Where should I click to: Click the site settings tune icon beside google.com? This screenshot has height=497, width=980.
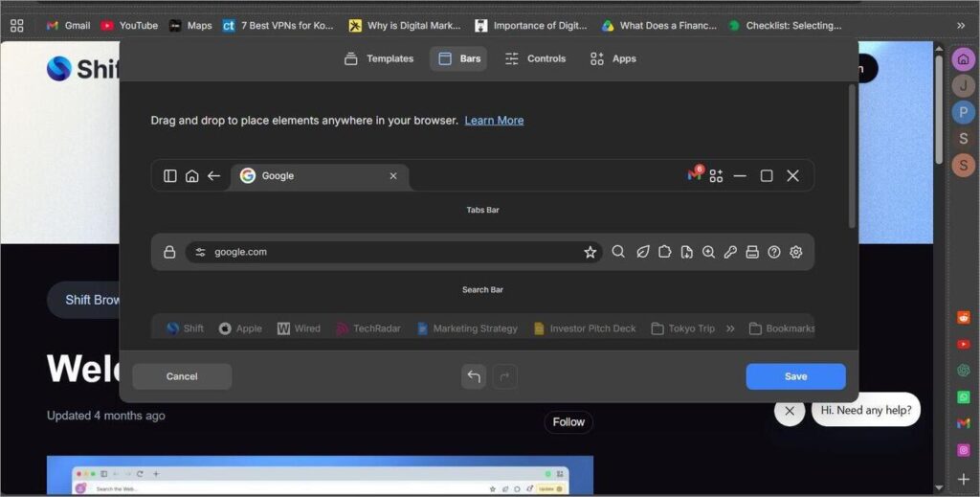coord(200,252)
